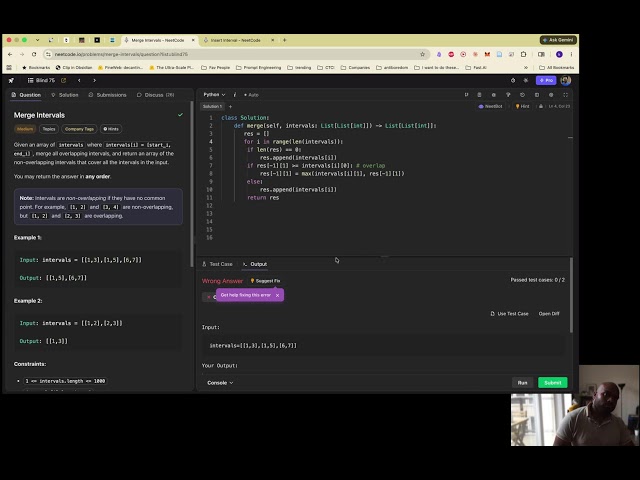Toggle fullscreen editor icon
The image size is (640, 480).
(x=565, y=95)
